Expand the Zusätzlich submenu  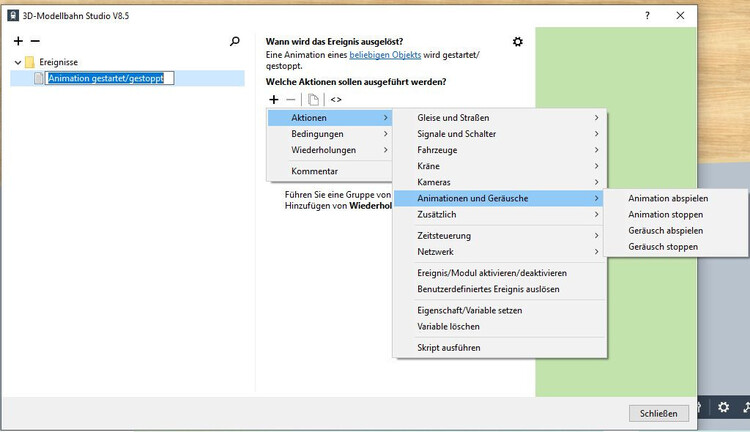[499, 214]
